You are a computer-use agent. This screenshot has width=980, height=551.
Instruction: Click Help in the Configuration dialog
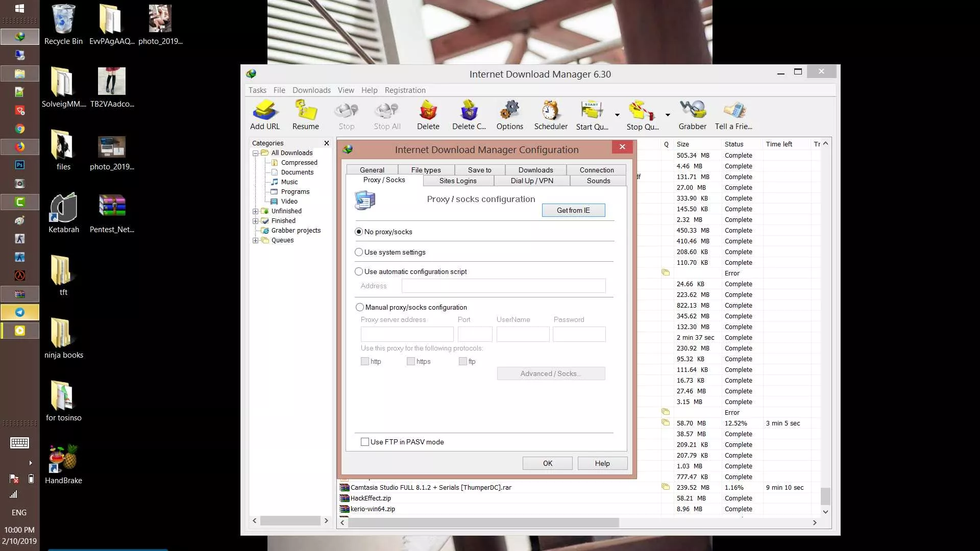(602, 463)
